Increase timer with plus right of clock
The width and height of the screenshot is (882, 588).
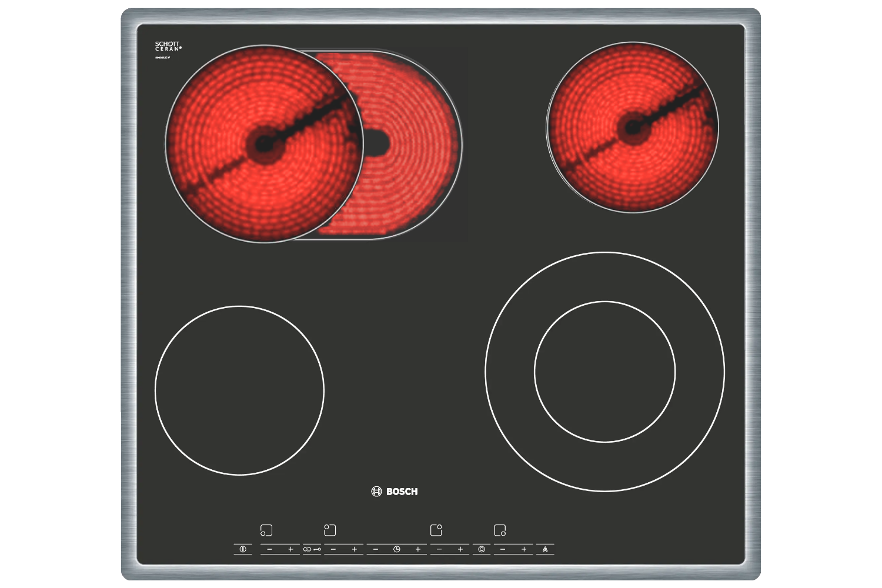tap(418, 549)
